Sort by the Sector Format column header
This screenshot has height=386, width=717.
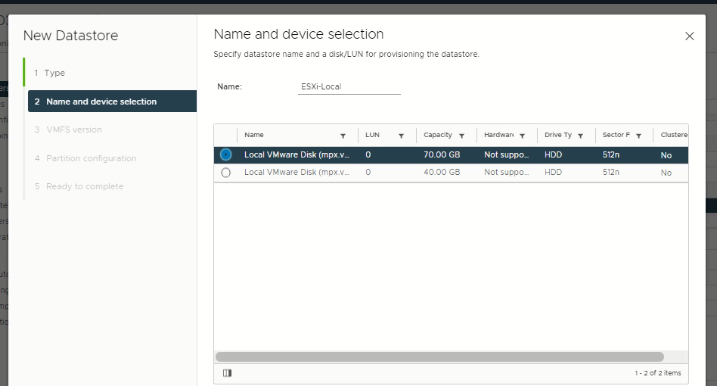(616, 134)
